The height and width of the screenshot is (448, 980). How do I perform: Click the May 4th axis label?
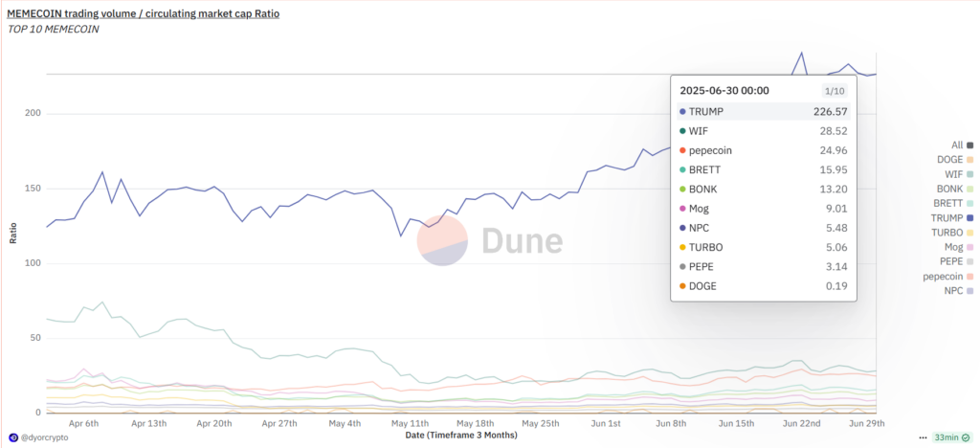click(345, 423)
